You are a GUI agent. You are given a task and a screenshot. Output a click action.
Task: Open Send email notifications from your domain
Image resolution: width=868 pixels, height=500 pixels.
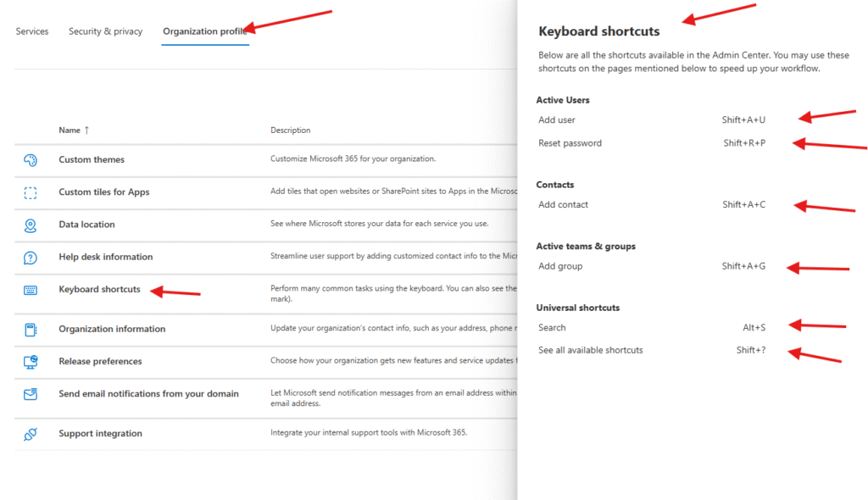pos(148,394)
